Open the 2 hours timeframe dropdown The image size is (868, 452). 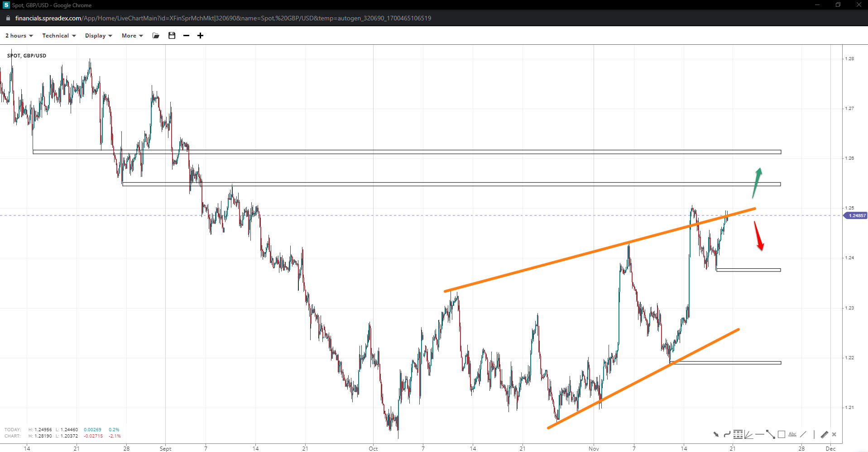19,36
